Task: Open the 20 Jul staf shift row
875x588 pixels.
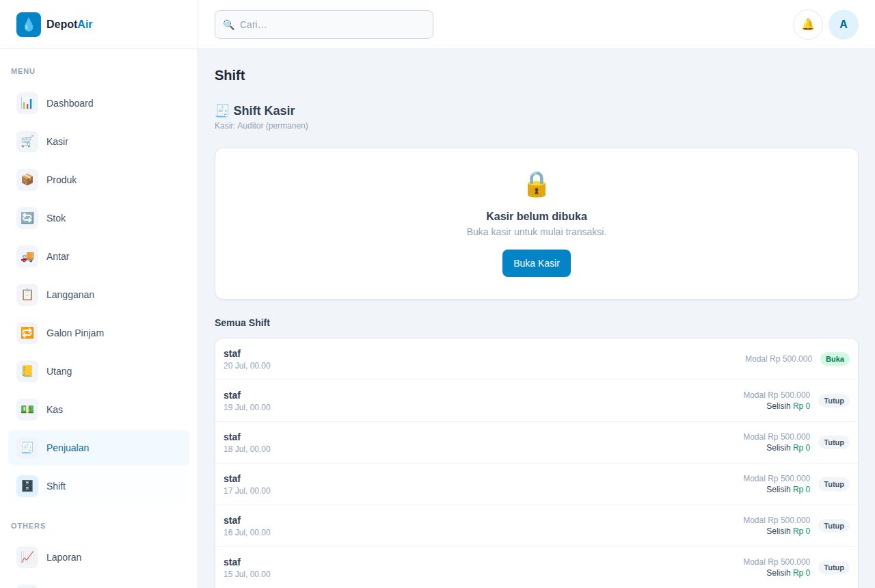Action: point(537,359)
